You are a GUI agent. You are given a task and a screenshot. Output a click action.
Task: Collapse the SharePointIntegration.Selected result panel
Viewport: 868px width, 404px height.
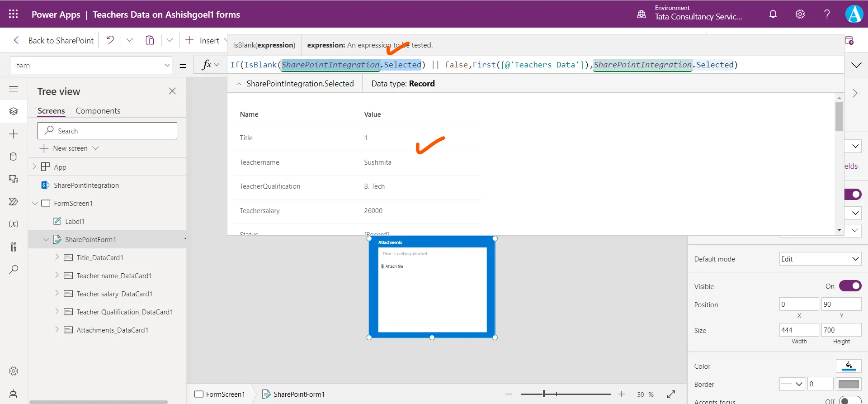(239, 84)
